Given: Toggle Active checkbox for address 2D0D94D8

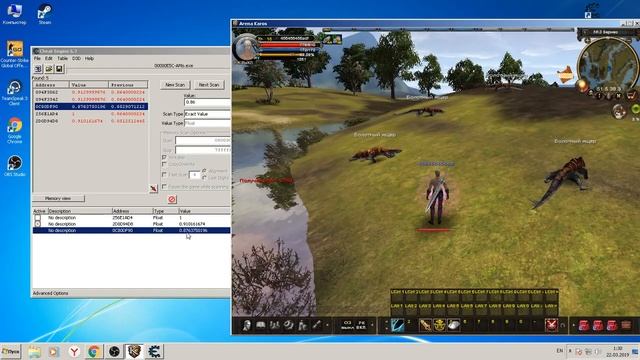Looking at the screenshot, I should 38,224.
